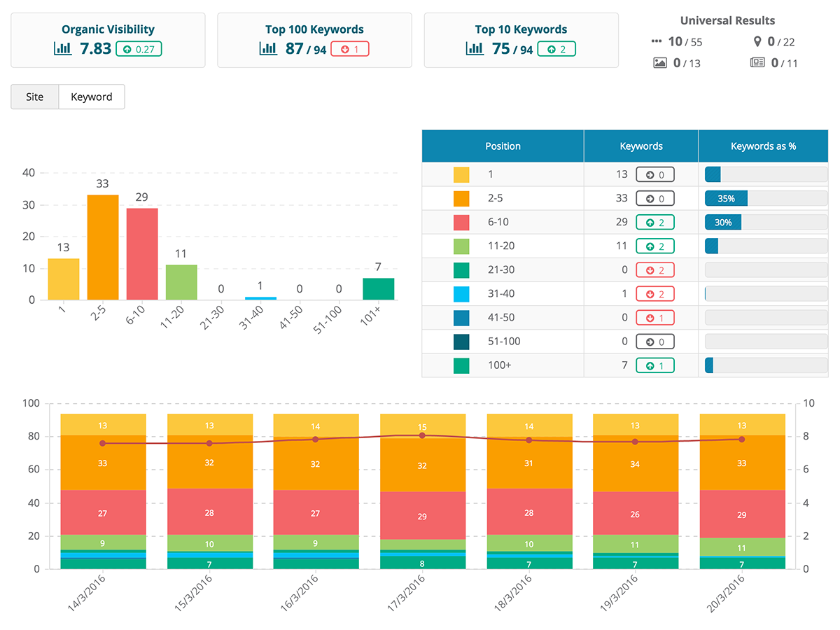Click the green 0.27 visibility change badge
This screenshot has width=840, height=630.
pyautogui.click(x=139, y=49)
